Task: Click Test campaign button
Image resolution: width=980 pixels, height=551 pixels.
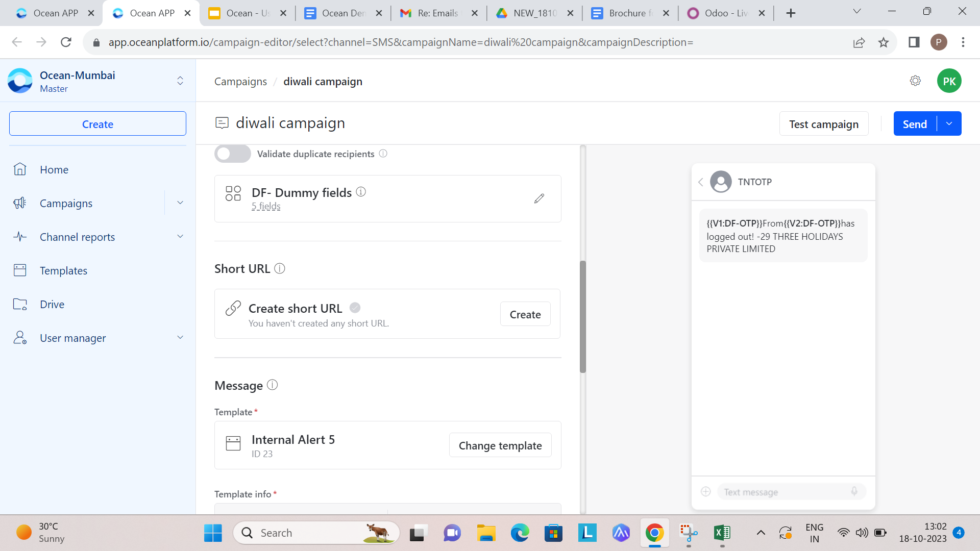Action: [x=824, y=124]
